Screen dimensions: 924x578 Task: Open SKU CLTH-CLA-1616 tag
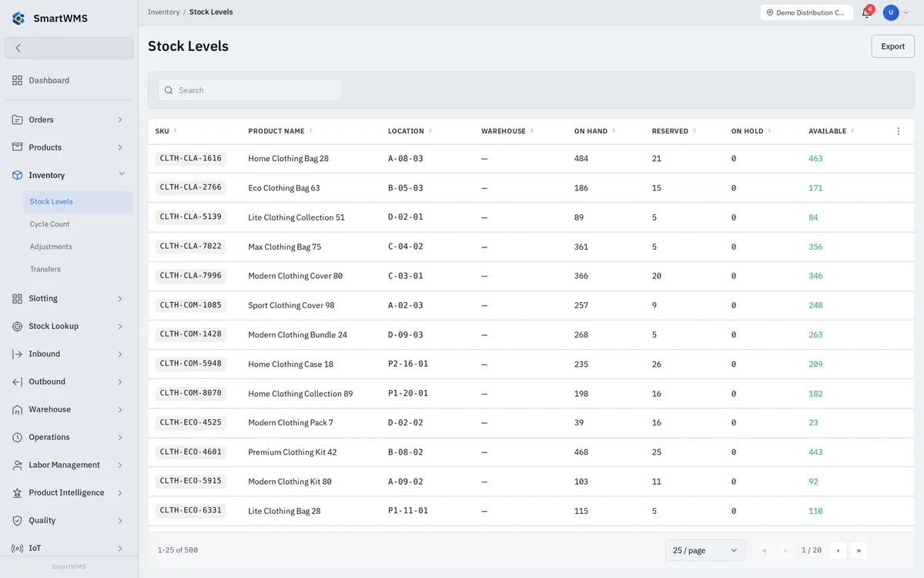pos(191,159)
